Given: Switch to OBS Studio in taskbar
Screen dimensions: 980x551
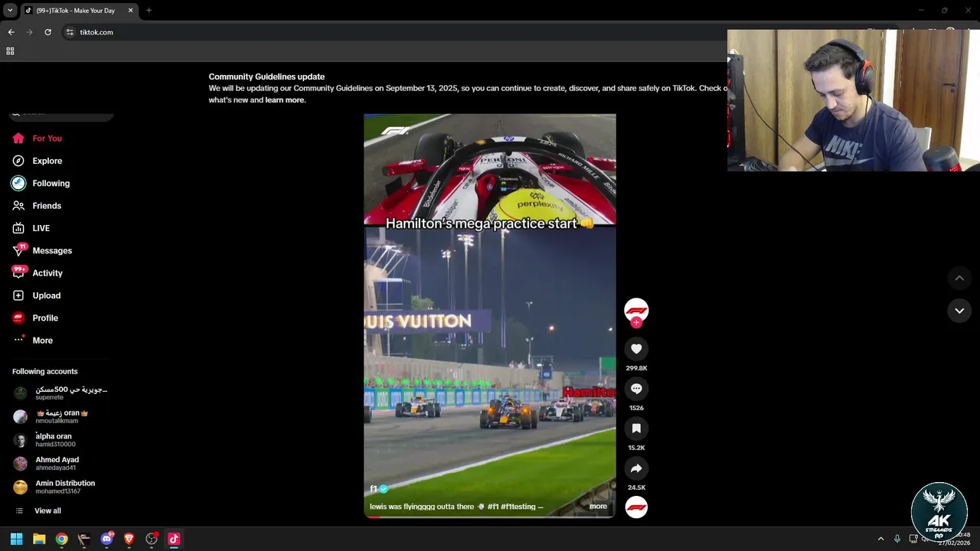Looking at the screenshot, I should point(152,539).
